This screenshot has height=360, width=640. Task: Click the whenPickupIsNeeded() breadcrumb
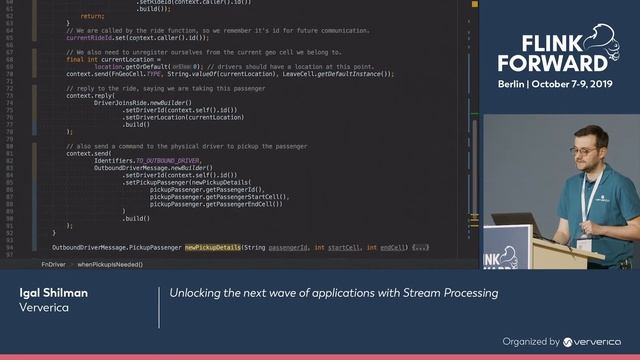coord(110,264)
